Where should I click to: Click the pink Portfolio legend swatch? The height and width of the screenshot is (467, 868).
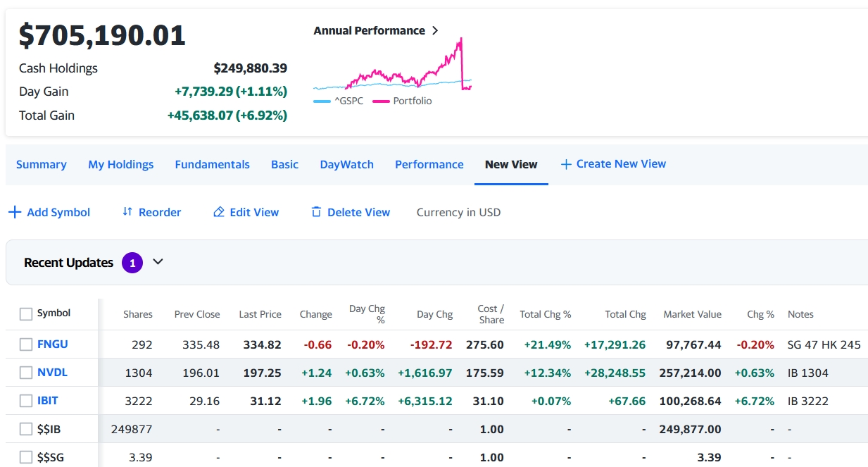tap(381, 101)
